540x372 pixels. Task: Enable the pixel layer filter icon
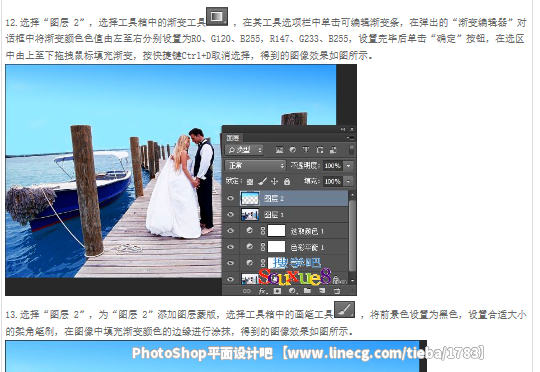[279, 150]
